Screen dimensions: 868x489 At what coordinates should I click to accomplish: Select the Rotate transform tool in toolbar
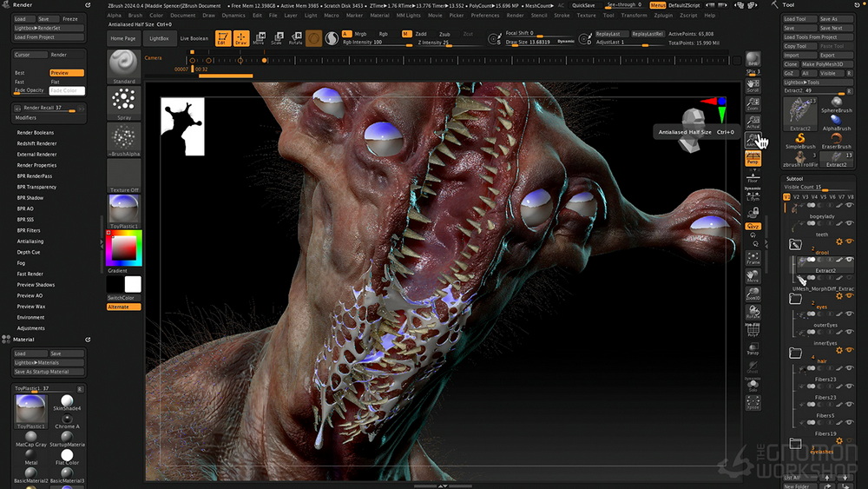296,38
